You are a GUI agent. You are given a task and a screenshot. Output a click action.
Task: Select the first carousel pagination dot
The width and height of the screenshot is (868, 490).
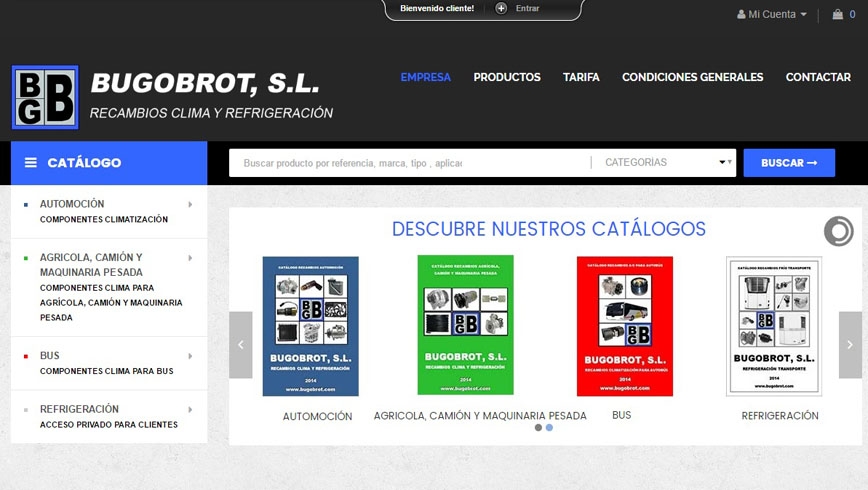[x=538, y=427]
